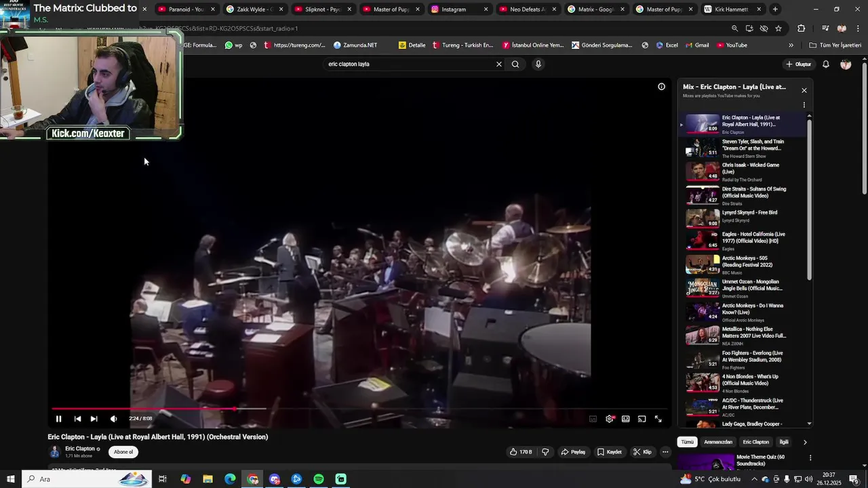Play Eagles - Hotel California thumbnail
This screenshot has width=868, height=488.
(x=703, y=241)
